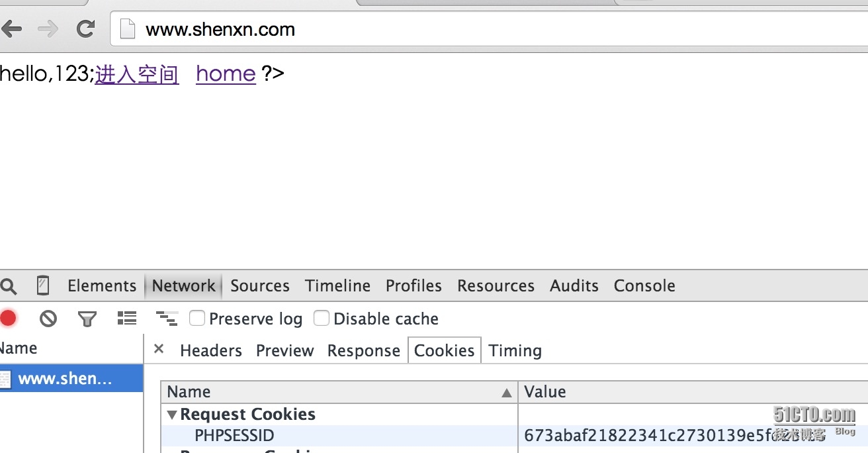Reload the page with refresh icon
868x453 pixels.
85,29
